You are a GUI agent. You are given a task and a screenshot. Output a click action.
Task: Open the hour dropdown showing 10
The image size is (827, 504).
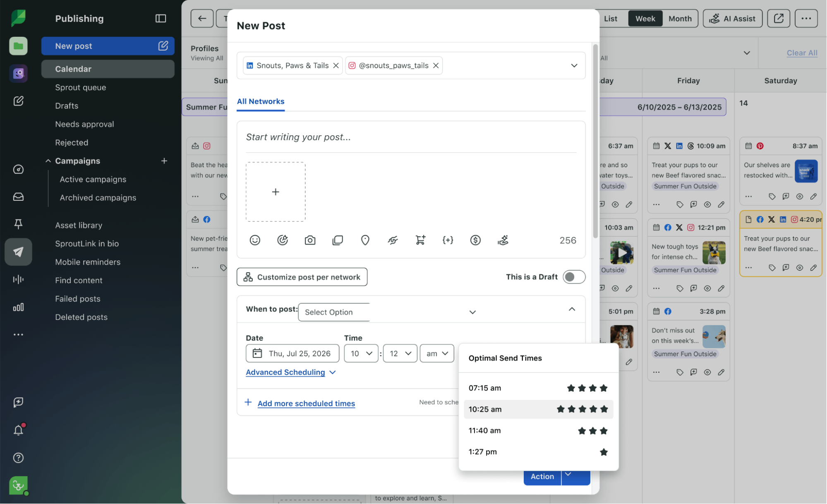[361, 353]
